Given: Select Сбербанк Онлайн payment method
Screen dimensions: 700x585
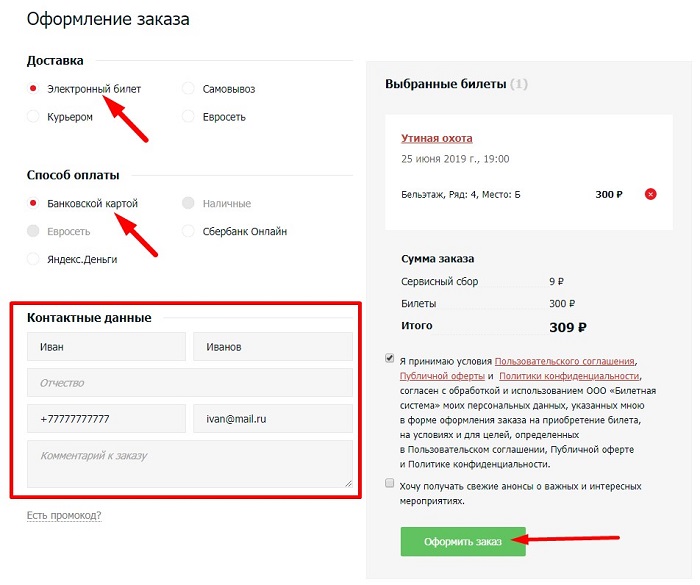Looking at the screenshot, I should (188, 231).
